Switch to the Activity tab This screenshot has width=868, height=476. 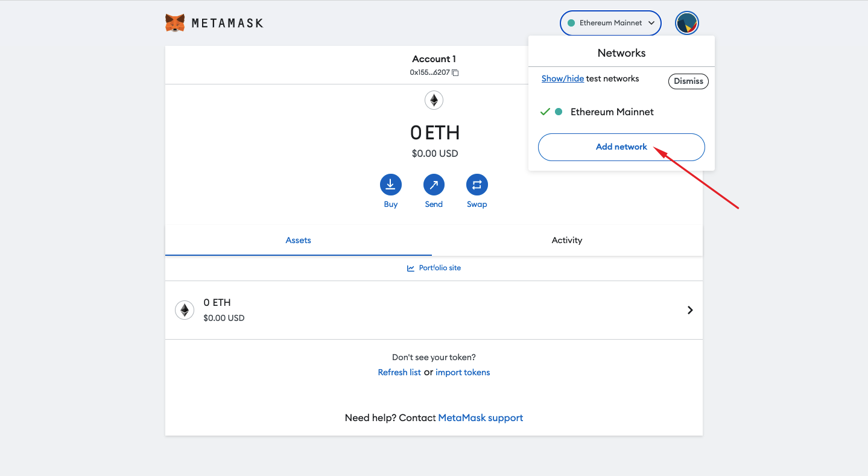tap(567, 240)
